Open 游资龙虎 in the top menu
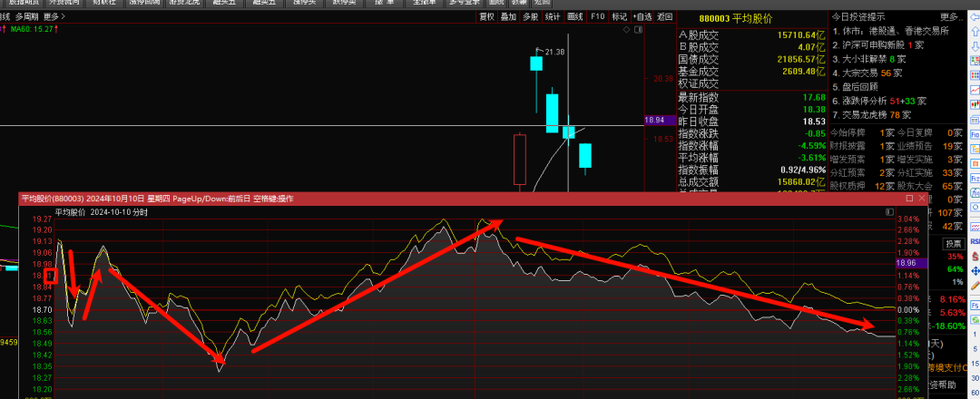Image resolution: width=980 pixels, height=399 pixels. [184, 3]
